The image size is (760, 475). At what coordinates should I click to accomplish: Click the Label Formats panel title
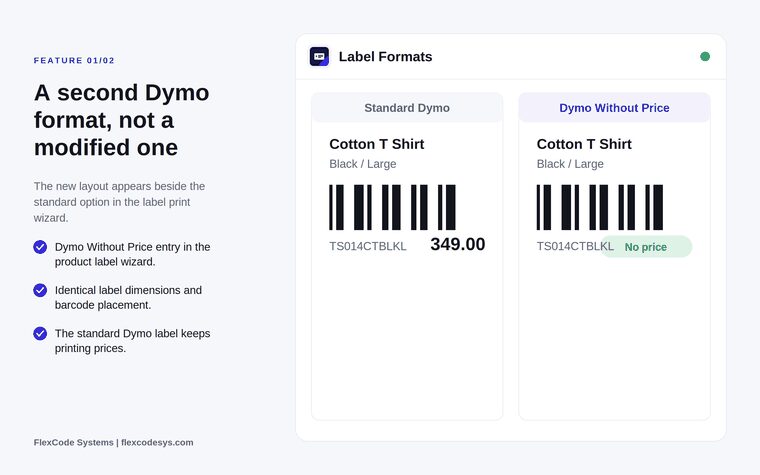pyautogui.click(x=385, y=57)
